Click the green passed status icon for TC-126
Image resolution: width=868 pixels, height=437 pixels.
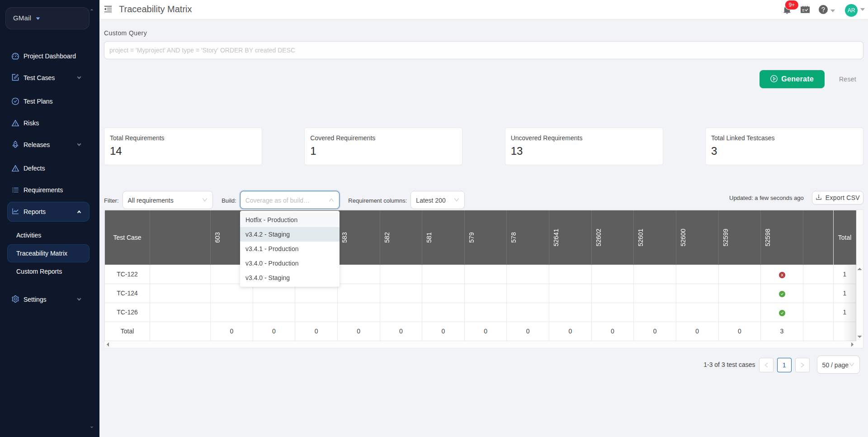click(x=782, y=313)
